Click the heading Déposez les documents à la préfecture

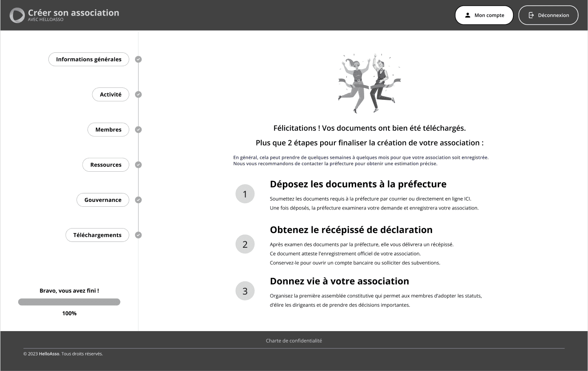tap(358, 184)
